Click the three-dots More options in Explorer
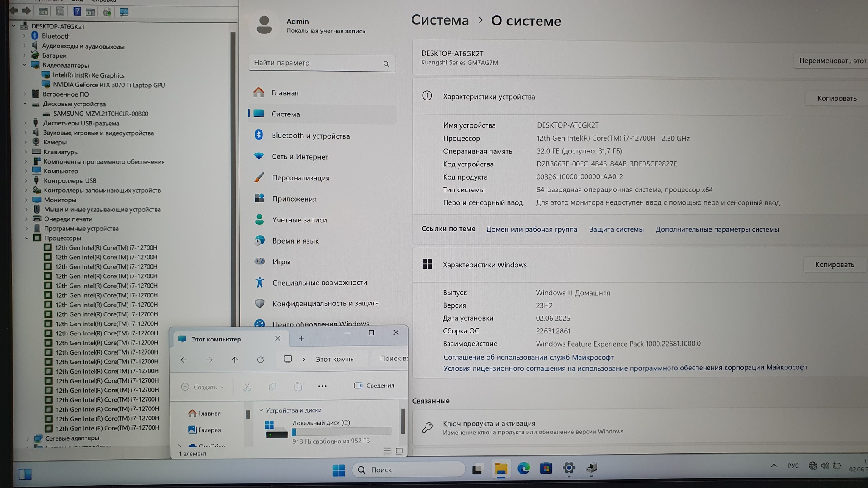 (x=322, y=386)
